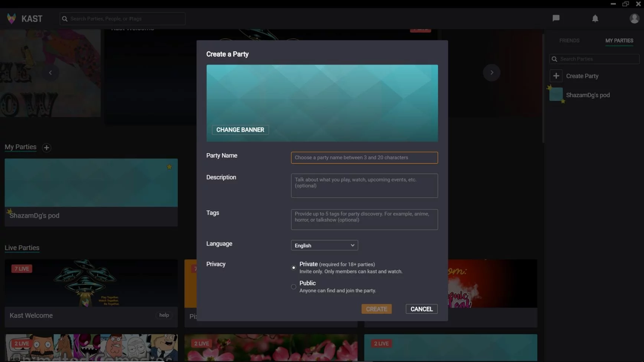Viewport: 644px width, 362px height.
Task: Click the Kast logo icon
Action: [x=12, y=19]
